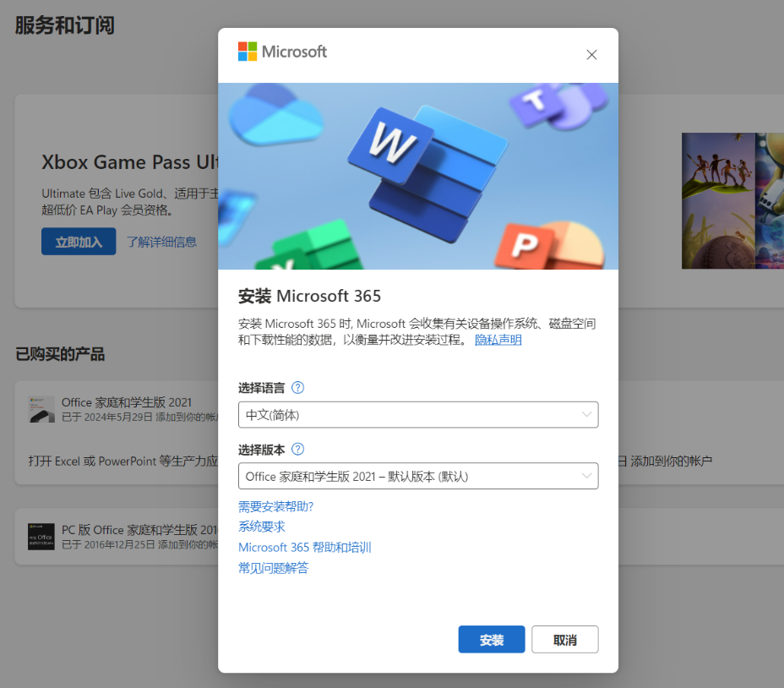Close the Microsoft 365 install dialog
Viewport: 784px width, 688px height.
point(591,55)
